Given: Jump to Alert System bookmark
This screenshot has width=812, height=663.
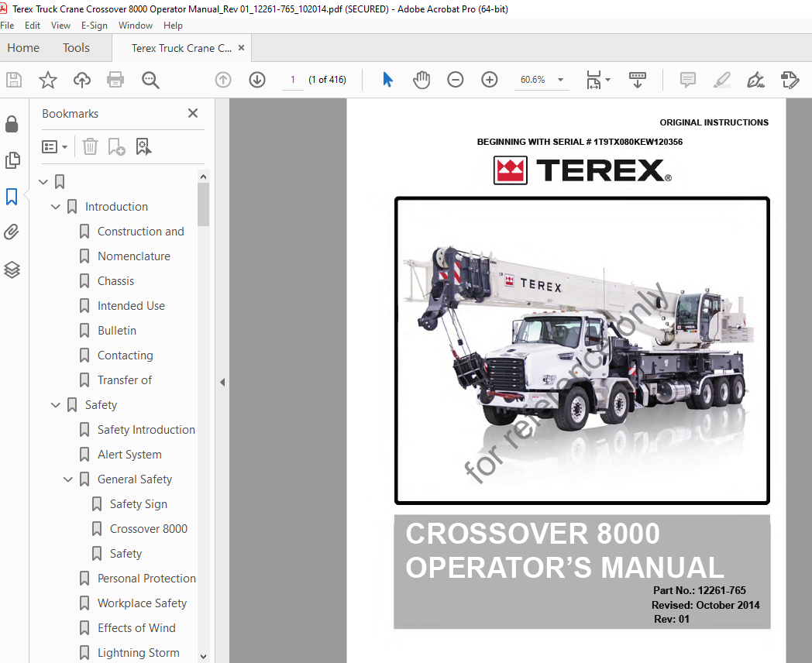Looking at the screenshot, I should [x=129, y=455].
